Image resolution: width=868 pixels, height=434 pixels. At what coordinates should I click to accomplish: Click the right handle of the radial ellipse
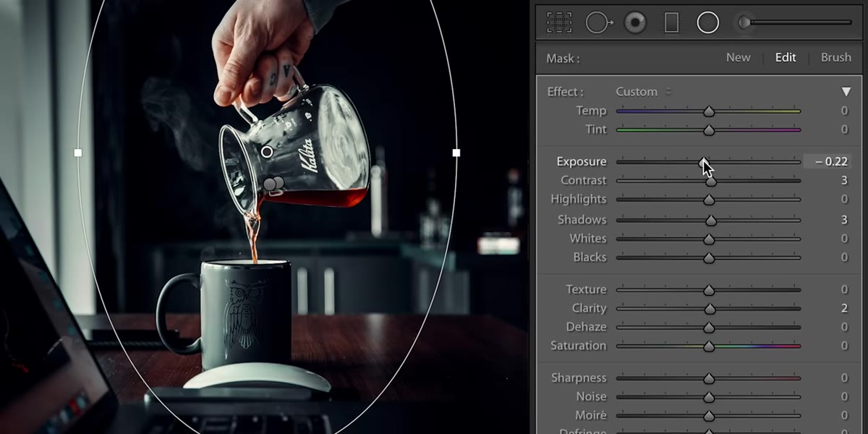[456, 153]
